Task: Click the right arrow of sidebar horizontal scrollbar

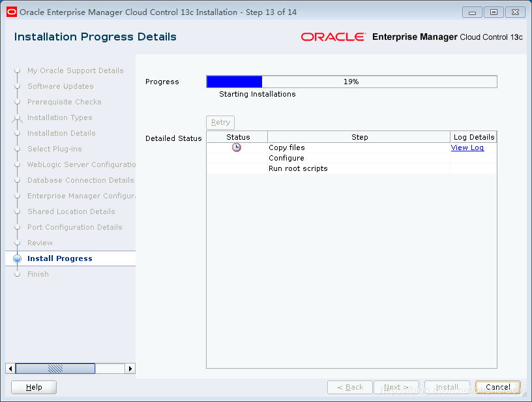Action: pyautogui.click(x=130, y=368)
